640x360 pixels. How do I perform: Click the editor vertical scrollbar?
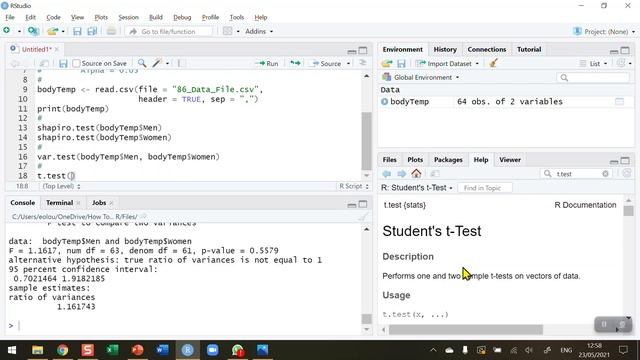(366, 140)
